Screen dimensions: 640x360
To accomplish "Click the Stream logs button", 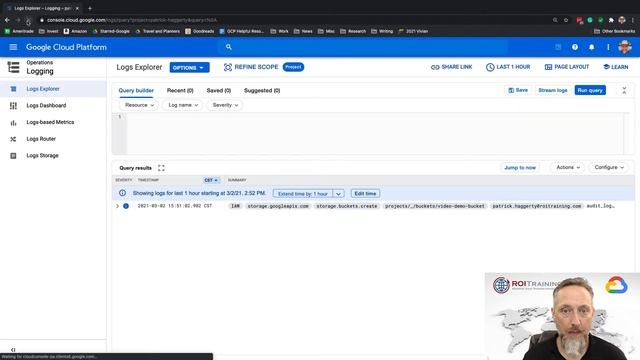I will 553,90.
